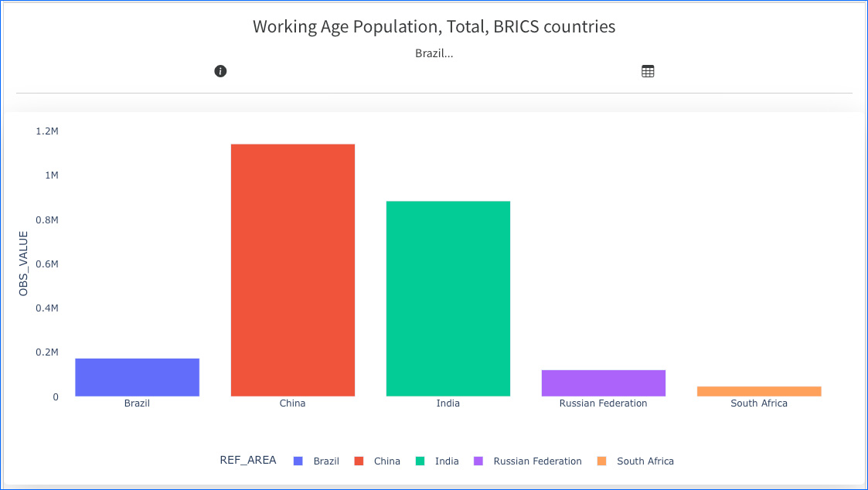The height and width of the screenshot is (490, 868).
Task: Click the REF_AREA legend title
Action: point(247,461)
